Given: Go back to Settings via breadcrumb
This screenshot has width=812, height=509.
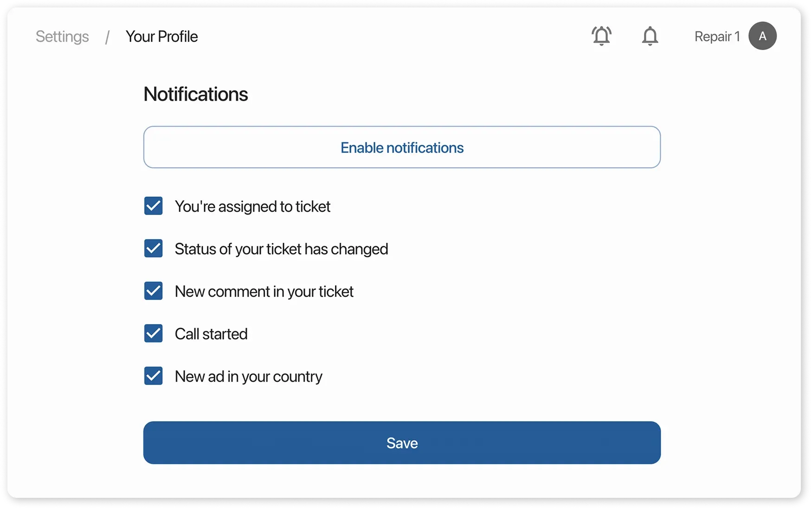Looking at the screenshot, I should tap(62, 36).
